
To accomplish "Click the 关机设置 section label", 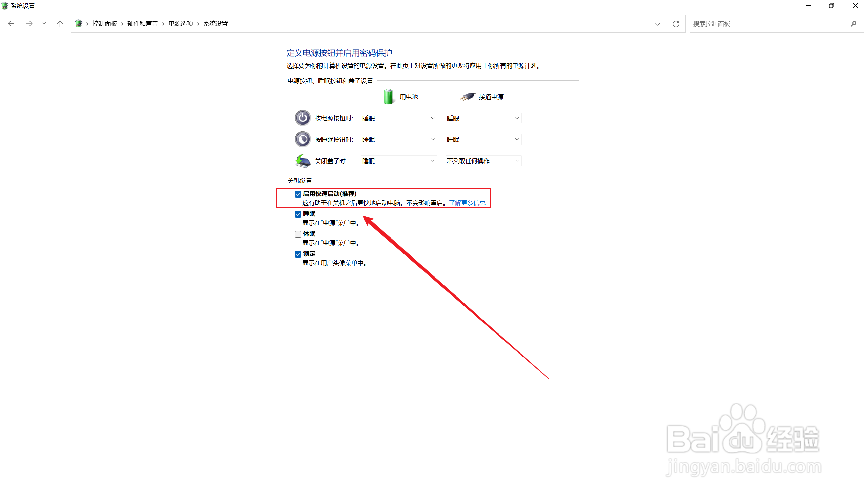I will pos(299,180).
